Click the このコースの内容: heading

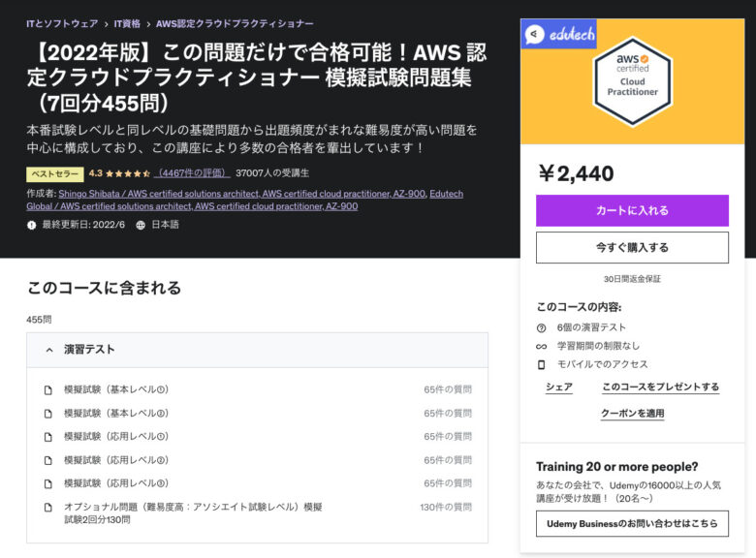tap(579, 307)
